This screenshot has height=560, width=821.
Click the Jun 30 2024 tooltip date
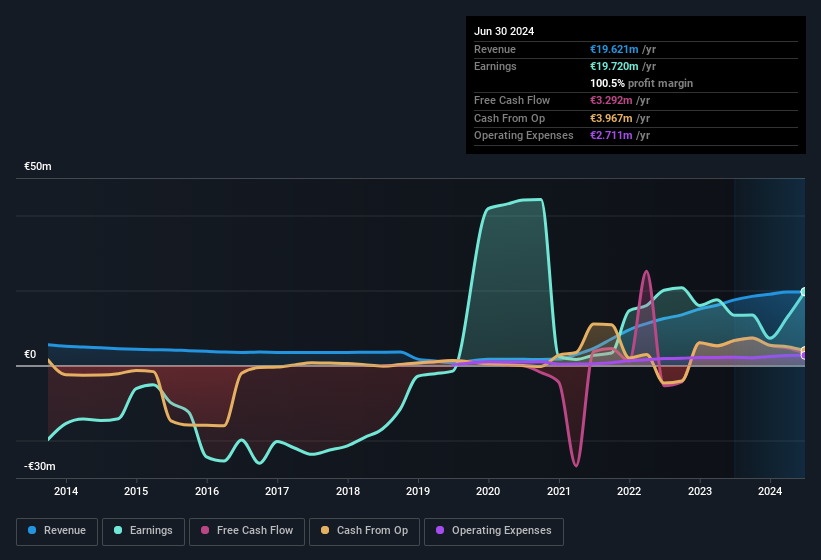[x=504, y=31]
